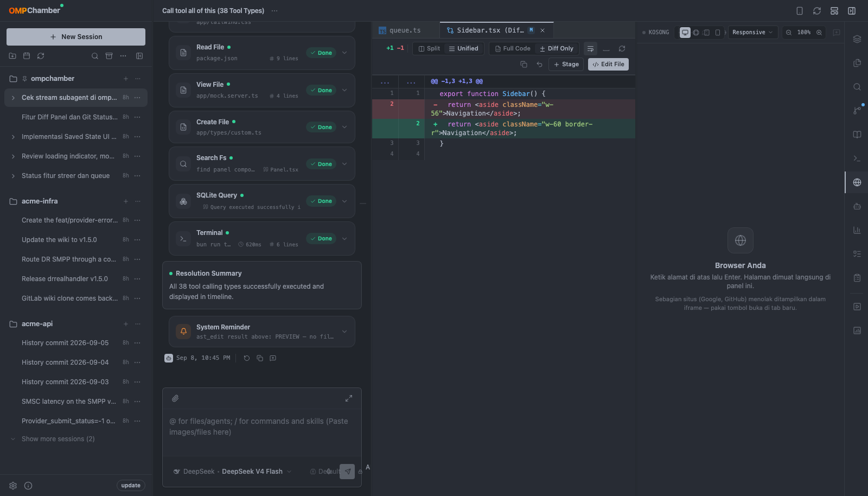Click the Edit File button
868x496 pixels.
click(608, 64)
